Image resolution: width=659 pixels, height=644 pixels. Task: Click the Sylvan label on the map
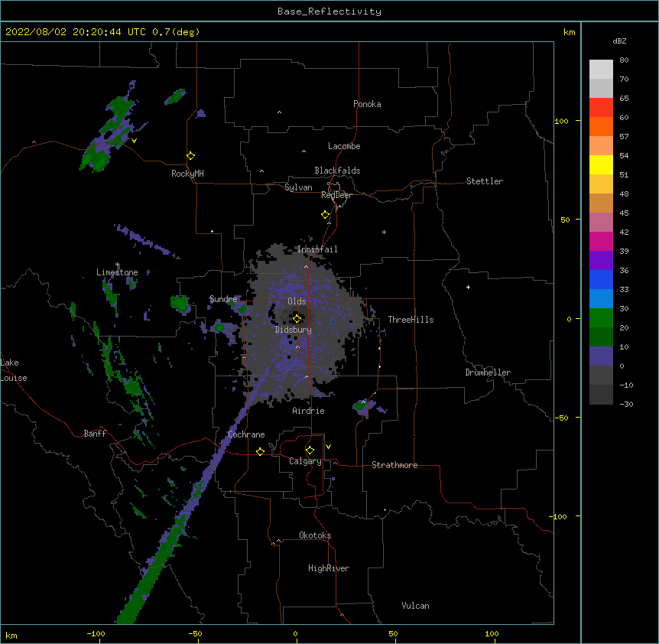[298, 187]
